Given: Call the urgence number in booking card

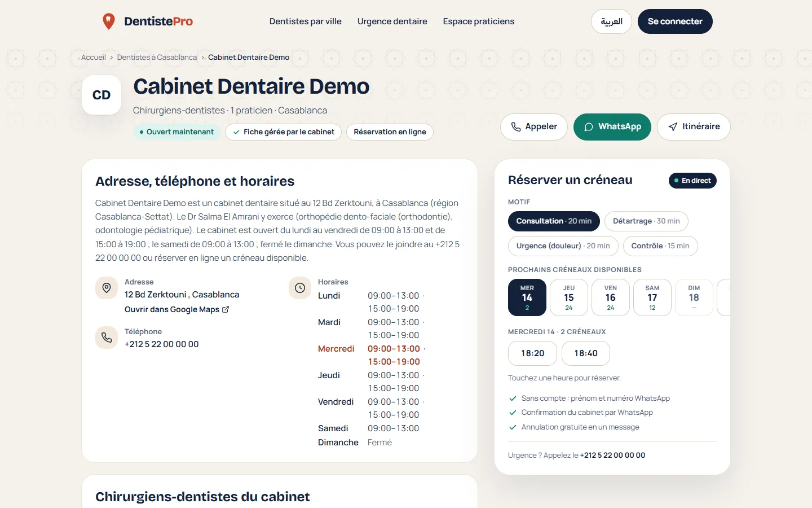Looking at the screenshot, I should 612,456.
